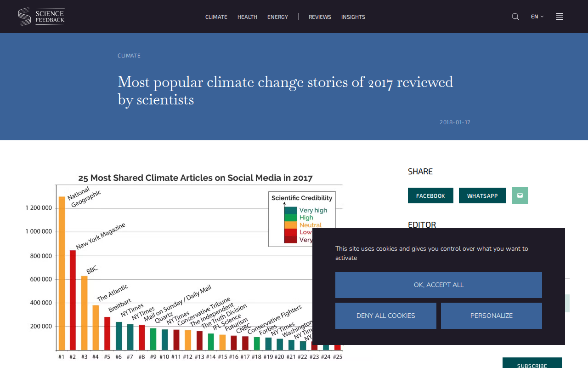Screen dimensions: 588x368
Task: Click the Very high credibility legend swatch
Action: 290,211
